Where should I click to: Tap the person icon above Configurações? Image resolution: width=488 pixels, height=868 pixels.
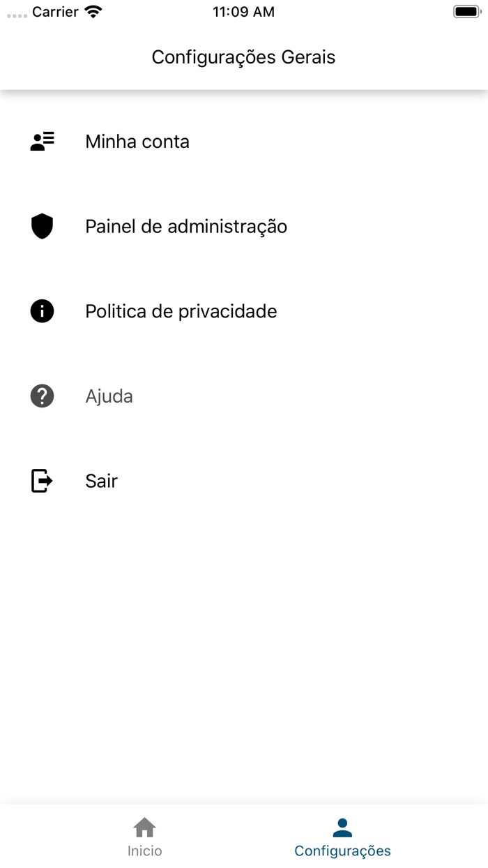pyautogui.click(x=342, y=827)
